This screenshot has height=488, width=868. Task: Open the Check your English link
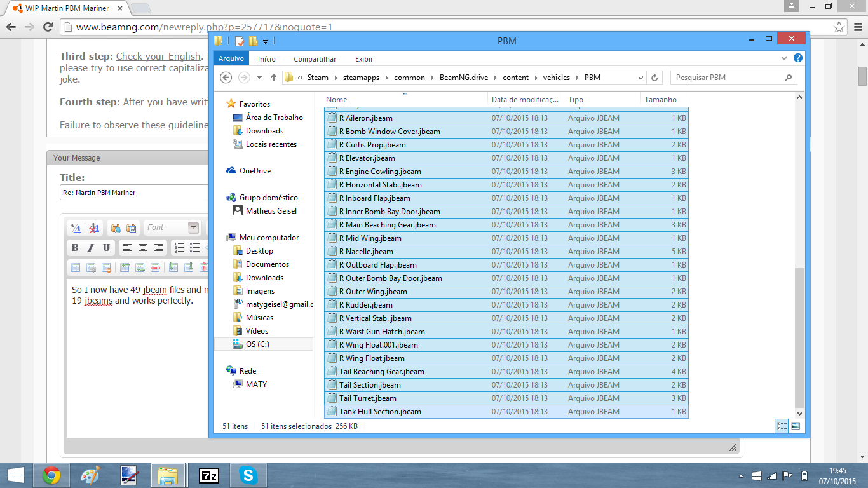(158, 57)
